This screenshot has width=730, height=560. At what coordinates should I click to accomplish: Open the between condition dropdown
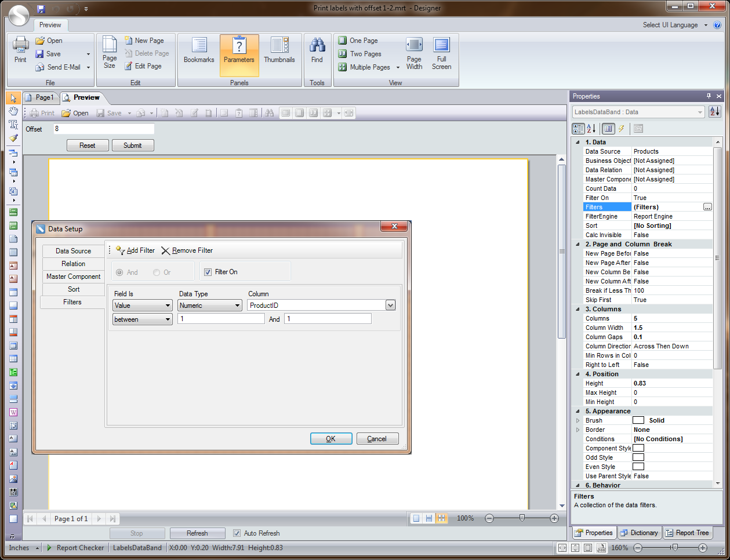click(143, 319)
